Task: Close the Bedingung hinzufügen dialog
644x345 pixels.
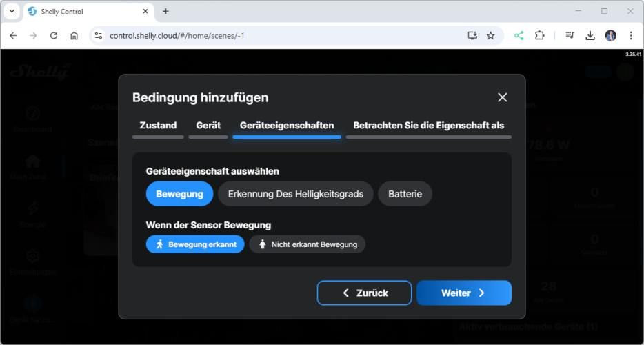Action: (502, 97)
